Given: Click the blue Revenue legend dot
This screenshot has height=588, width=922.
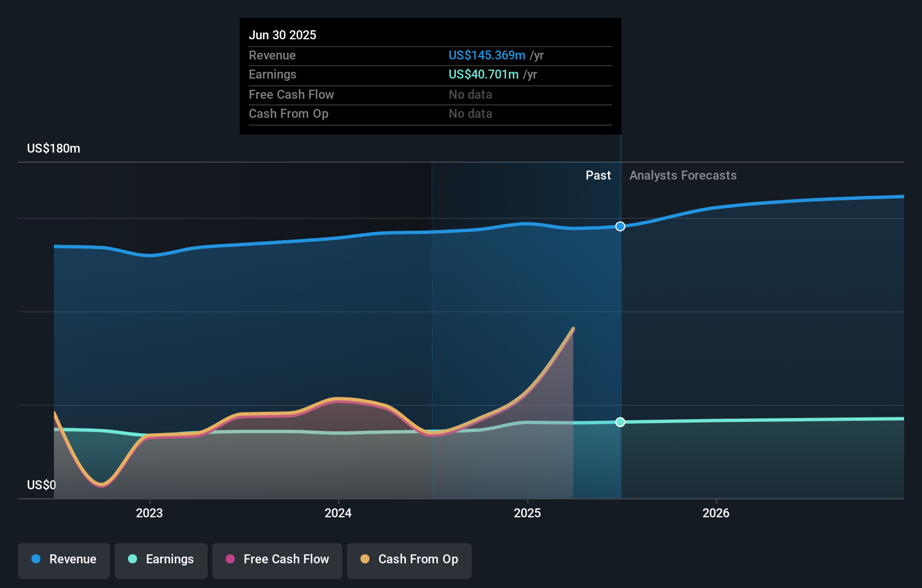Looking at the screenshot, I should pyautogui.click(x=35, y=559).
